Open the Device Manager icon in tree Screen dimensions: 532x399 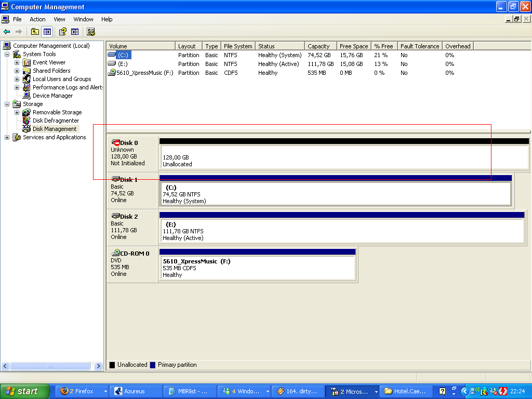click(x=26, y=96)
